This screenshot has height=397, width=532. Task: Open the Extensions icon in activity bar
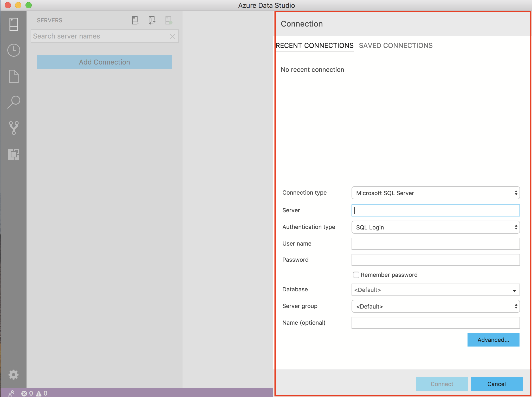14,154
